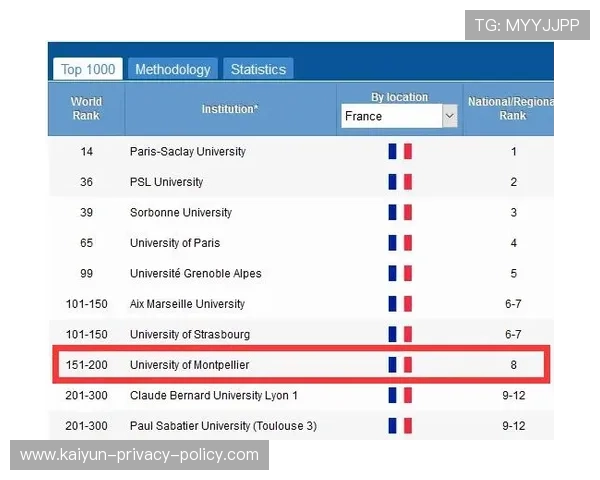The image size is (600, 480).
Task: Open Université Grenoble Alpes link
Action: (x=196, y=273)
